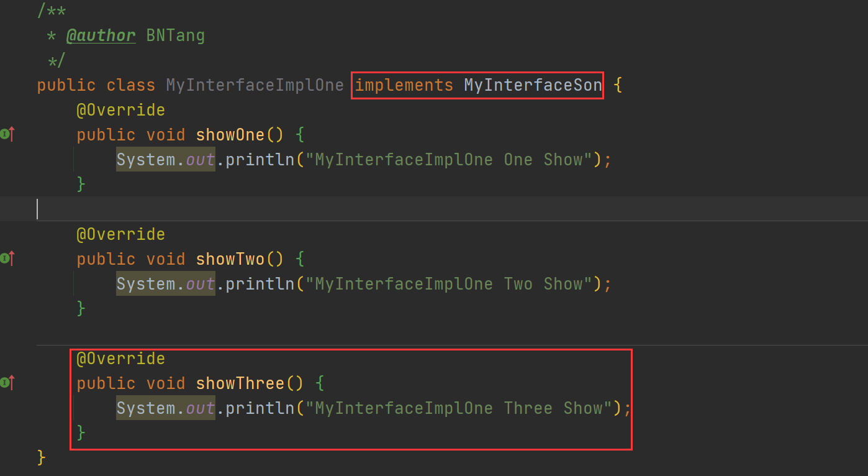868x476 pixels.
Task: Click the @Override annotation above showOne
Action: click(x=121, y=110)
